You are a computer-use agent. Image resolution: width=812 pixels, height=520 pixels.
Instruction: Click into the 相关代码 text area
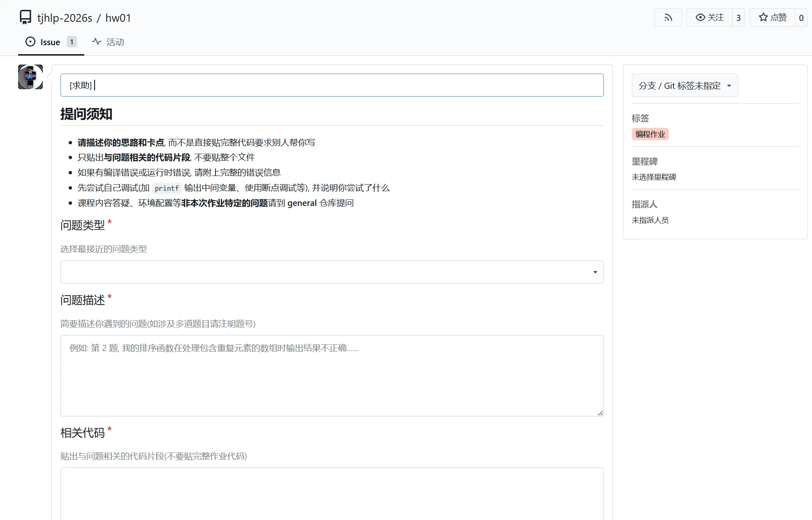[332, 494]
